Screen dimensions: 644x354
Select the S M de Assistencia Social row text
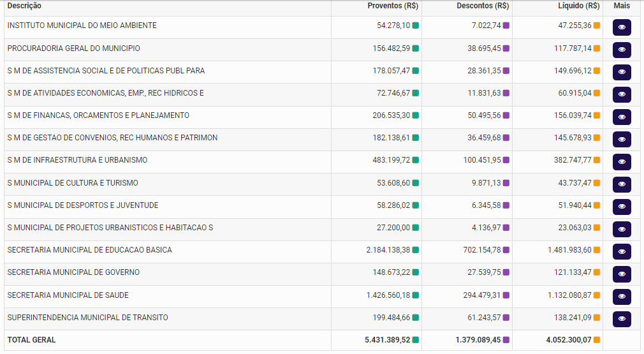(106, 71)
